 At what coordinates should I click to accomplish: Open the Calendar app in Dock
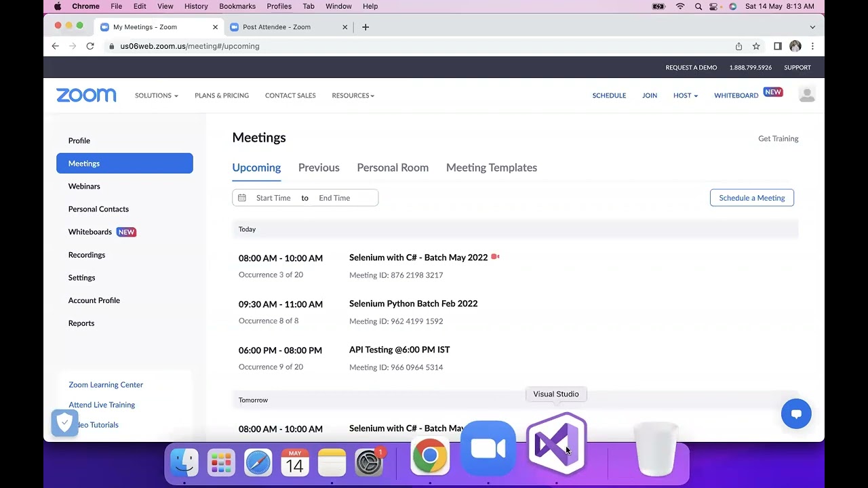[x=295, y=462]
